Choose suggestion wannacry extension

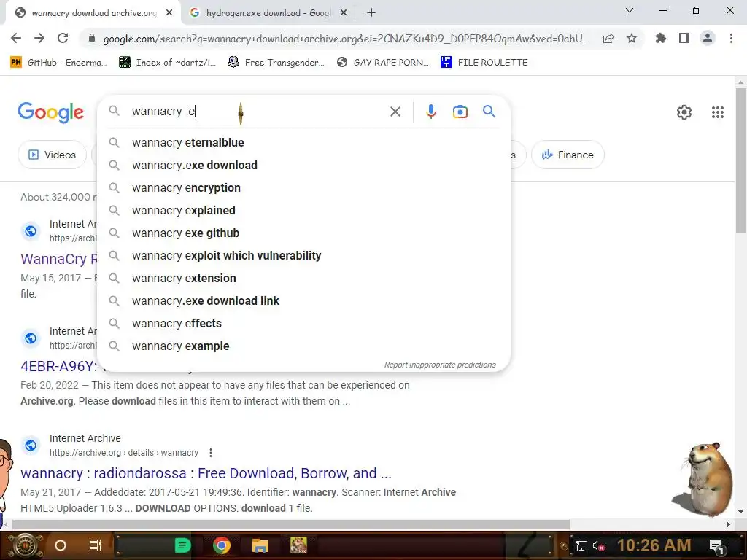(x=303, y=278)
